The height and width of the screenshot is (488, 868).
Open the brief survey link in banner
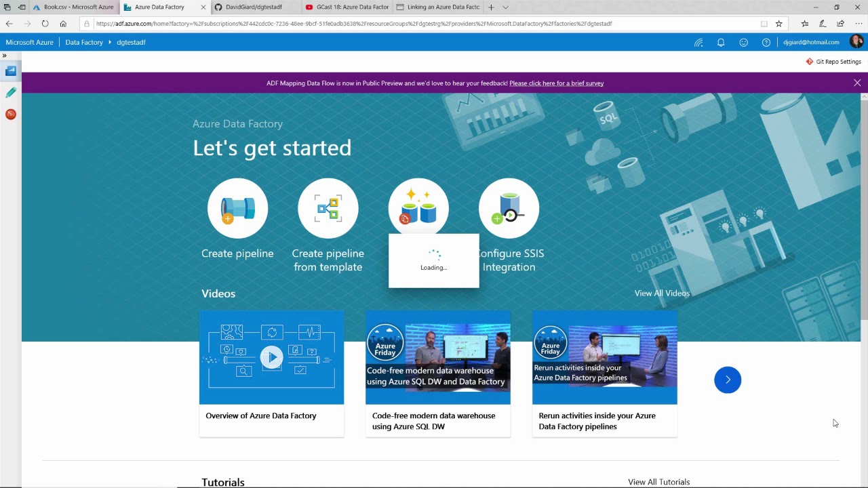click(557, 83)
